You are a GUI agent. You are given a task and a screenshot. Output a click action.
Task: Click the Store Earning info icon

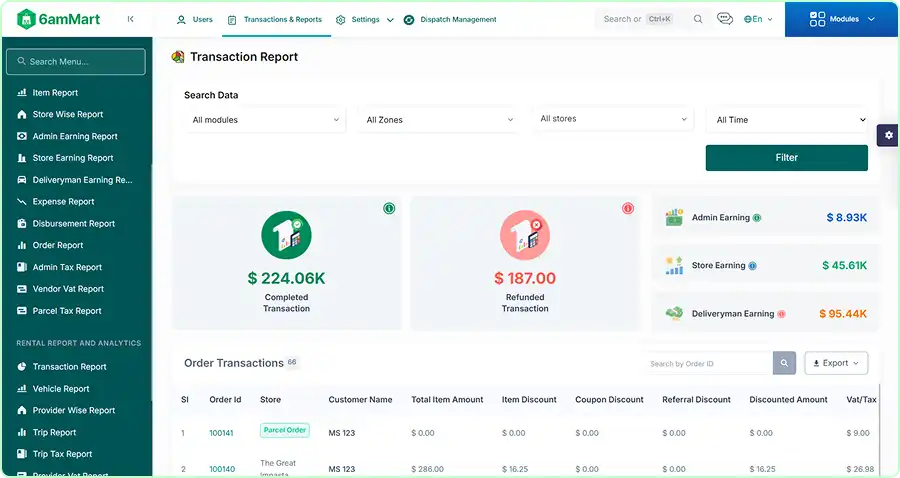(x=752, y=266)
